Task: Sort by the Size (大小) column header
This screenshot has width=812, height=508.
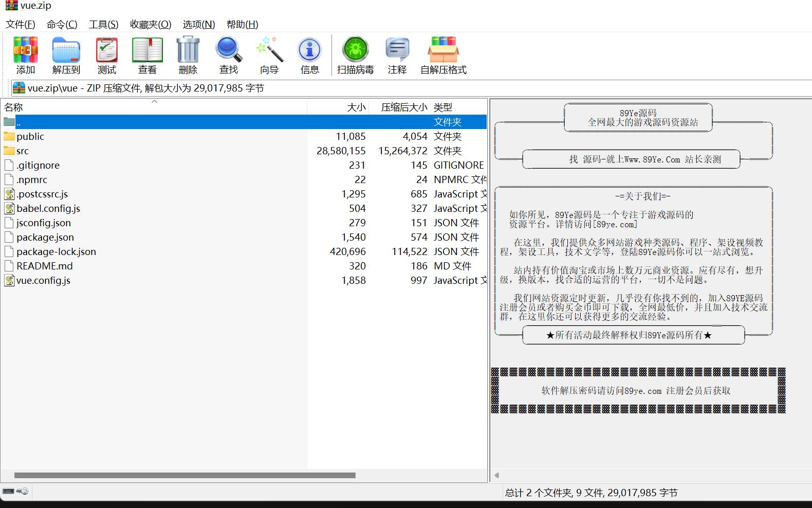Action: 338,107
